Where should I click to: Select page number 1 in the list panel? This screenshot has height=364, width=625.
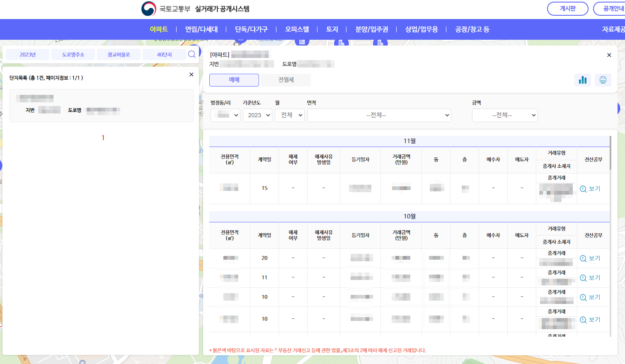102,138
